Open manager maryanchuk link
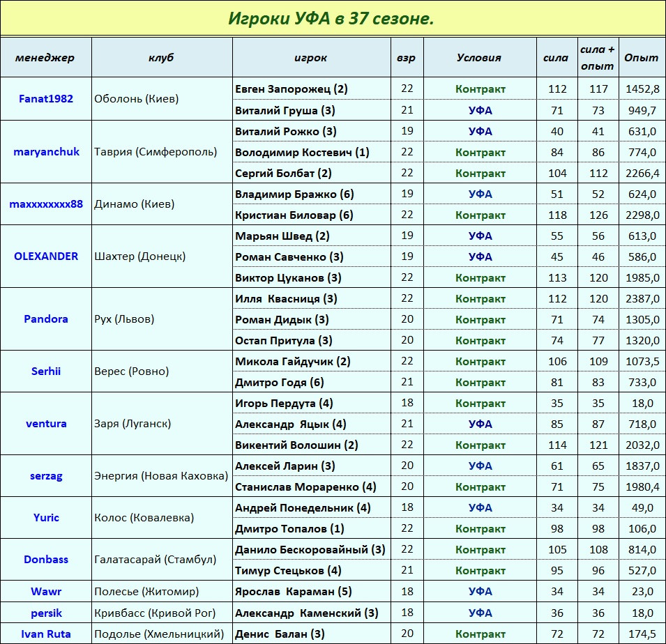The height and width of the screenshot is (644, 666). [46, 152]
